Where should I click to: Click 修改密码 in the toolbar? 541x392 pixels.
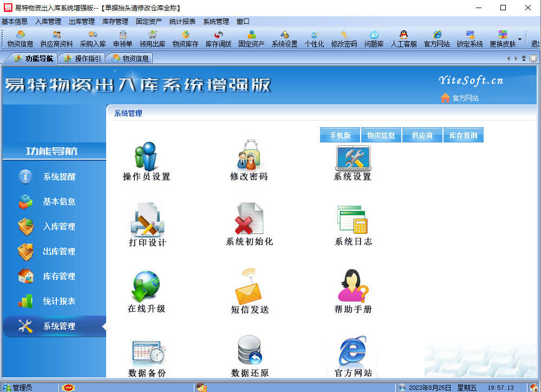click(344, 39)
